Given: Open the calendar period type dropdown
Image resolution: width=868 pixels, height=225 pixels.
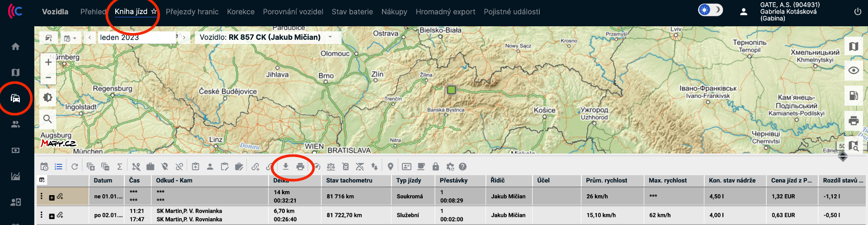Looking at the screenshot, I should [x=70, y=38].
